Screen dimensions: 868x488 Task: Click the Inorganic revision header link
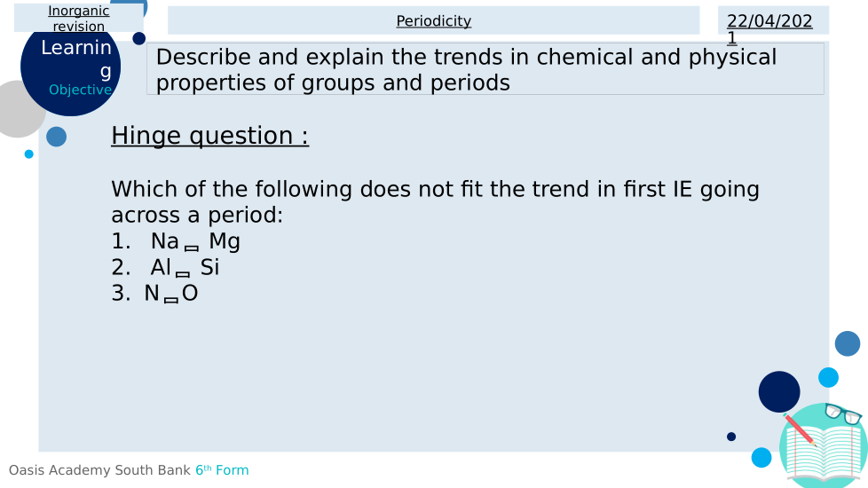pos(79,19)
